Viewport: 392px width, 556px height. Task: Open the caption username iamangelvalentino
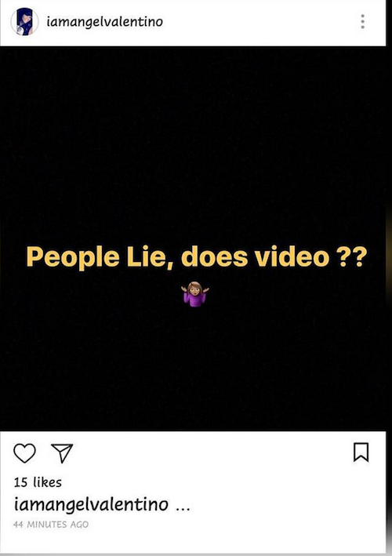click(91, 504)
